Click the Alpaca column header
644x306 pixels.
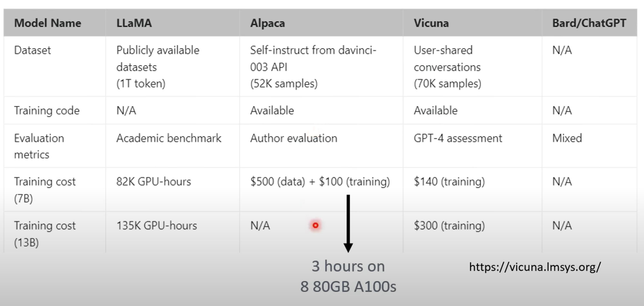click(267, 23)
